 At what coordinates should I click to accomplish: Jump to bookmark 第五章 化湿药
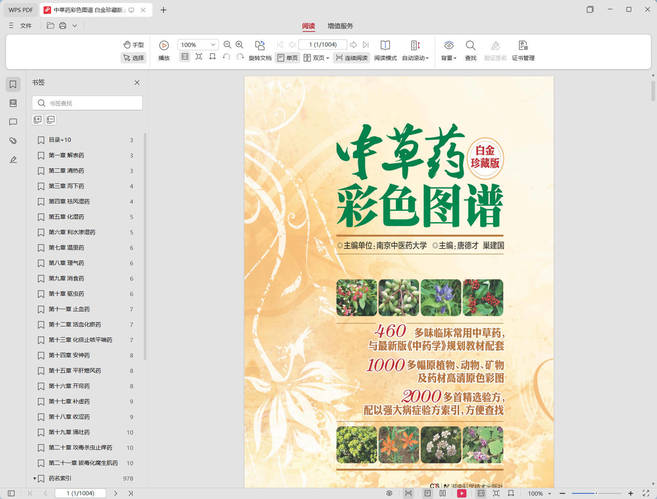click(67, 217)
